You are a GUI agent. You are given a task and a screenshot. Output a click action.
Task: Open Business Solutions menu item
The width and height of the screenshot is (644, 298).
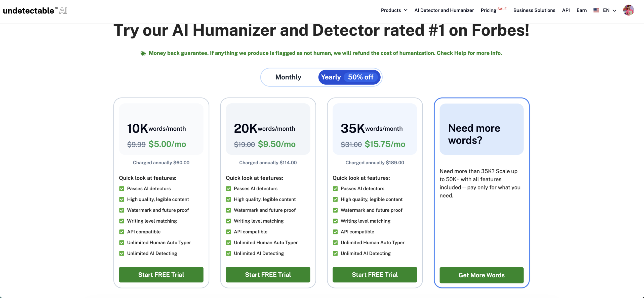pos(534,10)
